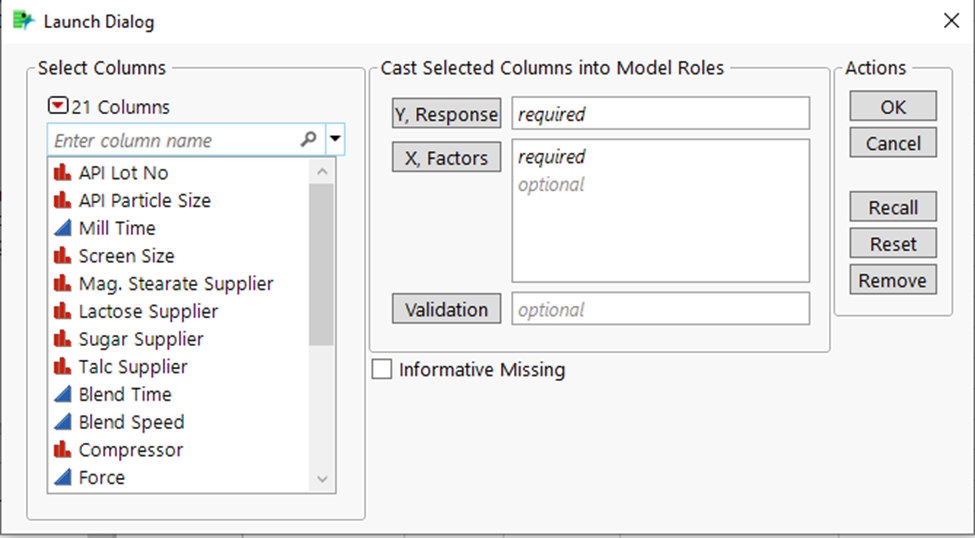Click the continuous icon beside Mill Time
The image size is (975, 538).
[x=62, y=228]
